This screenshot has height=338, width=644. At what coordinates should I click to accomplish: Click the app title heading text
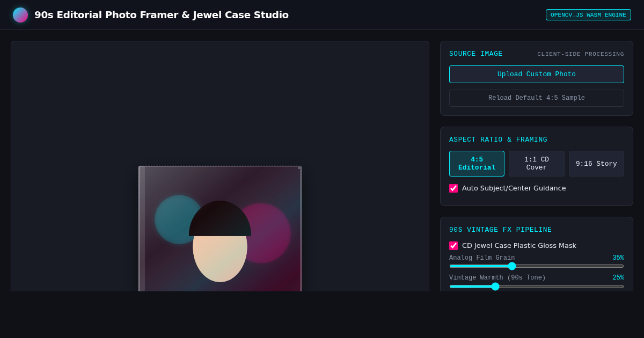tap(162, 15)
